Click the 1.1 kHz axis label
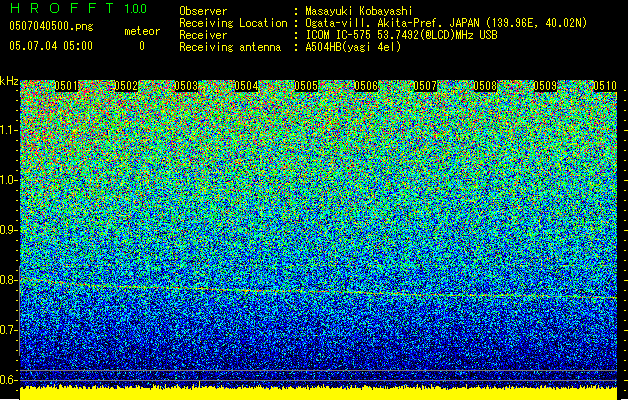Screen dimensions: 629x400 [x=9, y=130]
